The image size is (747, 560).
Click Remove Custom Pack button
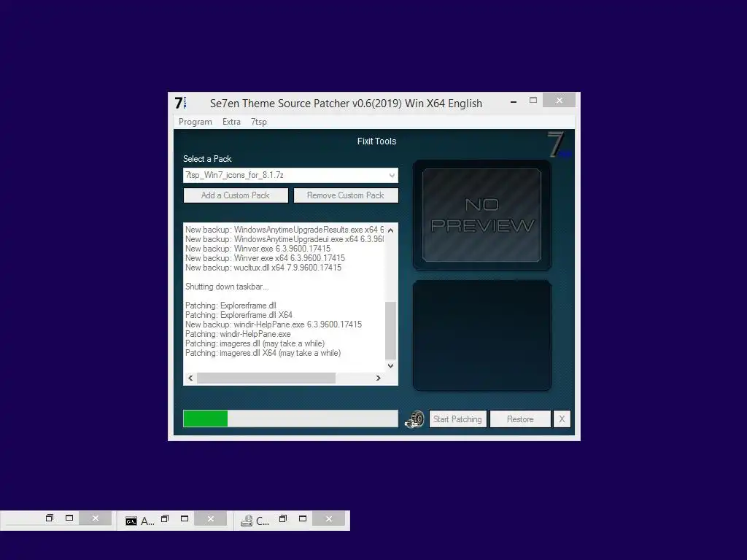pos(346,195)
